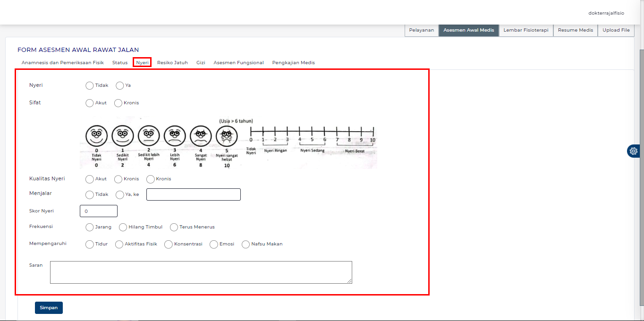Open the settings gear on the right edge
The image size is (644, 321).
[x=633, y=151]
